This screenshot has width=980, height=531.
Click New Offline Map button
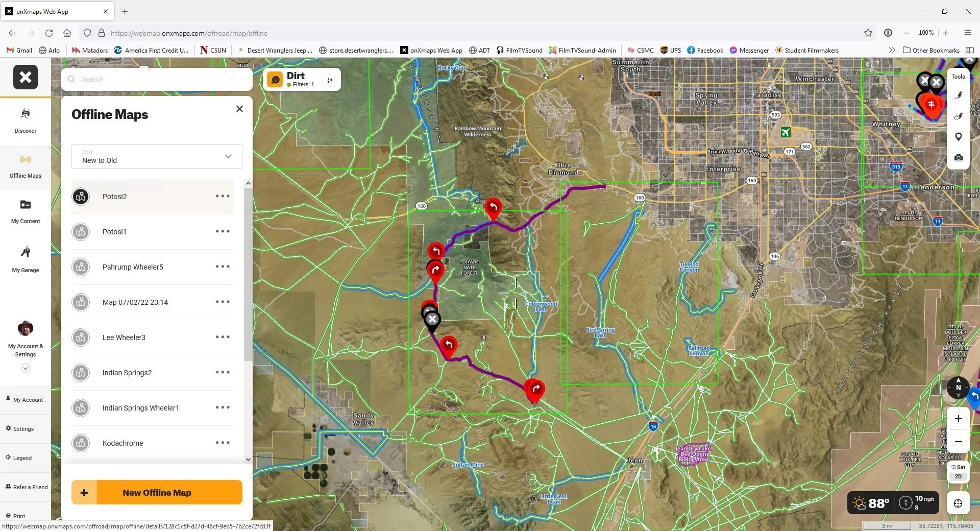point(157,493)
